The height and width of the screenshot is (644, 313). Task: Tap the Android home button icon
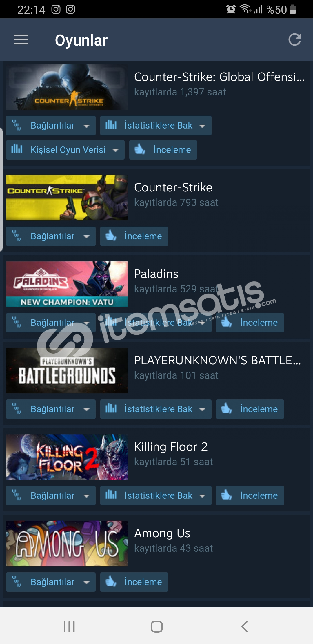pyautogui.click(x=157, y=626)
